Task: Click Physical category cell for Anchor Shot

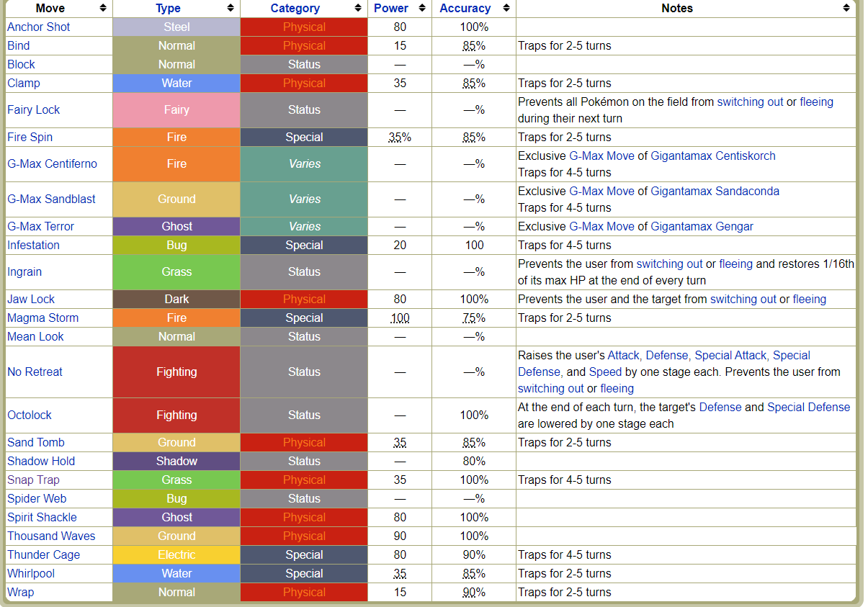Action: click(304, 27)
